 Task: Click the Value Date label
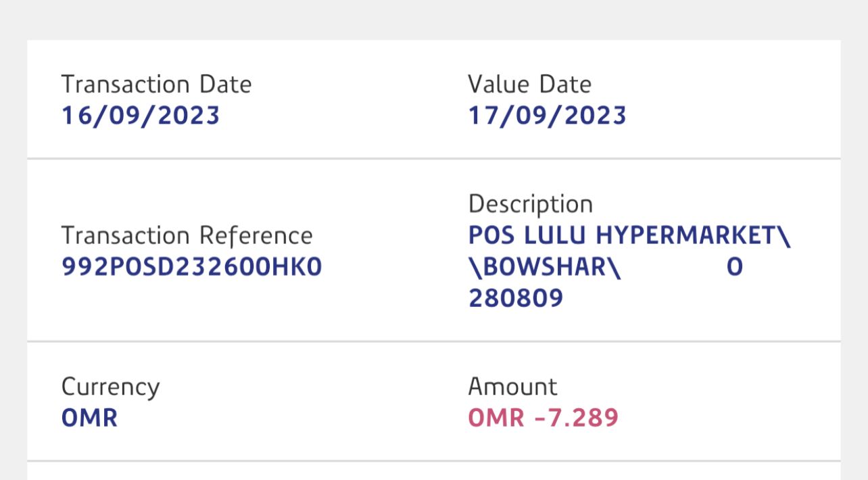coord(529,85)
